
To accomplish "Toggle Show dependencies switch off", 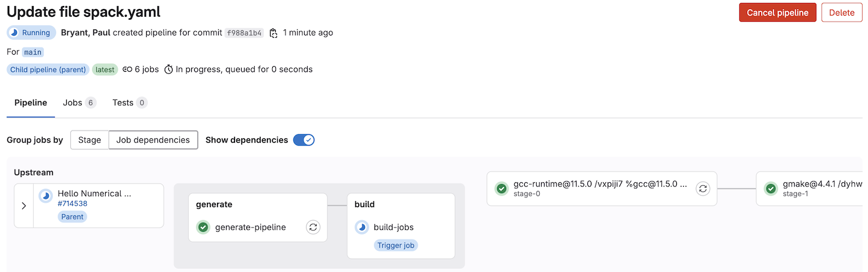I will tap(304, 140).
